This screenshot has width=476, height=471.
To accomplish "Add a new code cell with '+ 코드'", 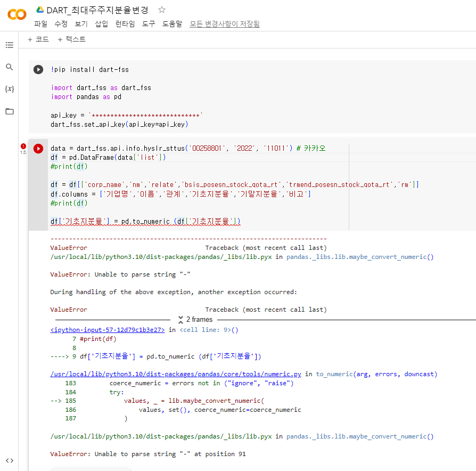I will (x=38, y=39).
